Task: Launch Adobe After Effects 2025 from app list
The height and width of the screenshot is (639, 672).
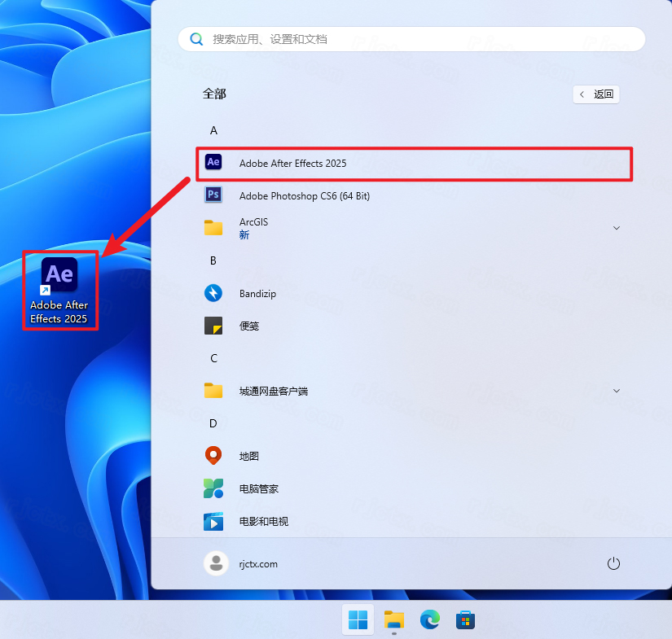Action: click(292, 163)
